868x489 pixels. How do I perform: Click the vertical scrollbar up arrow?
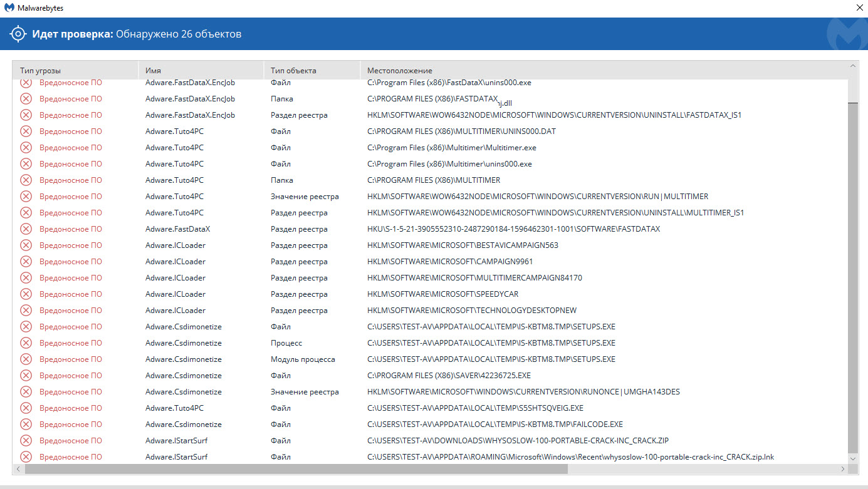click(853, 66)
